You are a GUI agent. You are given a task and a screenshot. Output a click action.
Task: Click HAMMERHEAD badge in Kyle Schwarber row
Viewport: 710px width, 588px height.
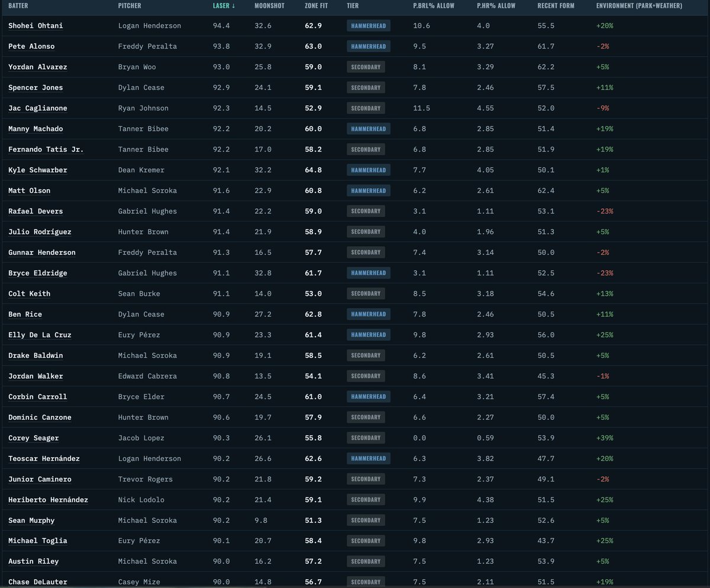tap(368, 170)
